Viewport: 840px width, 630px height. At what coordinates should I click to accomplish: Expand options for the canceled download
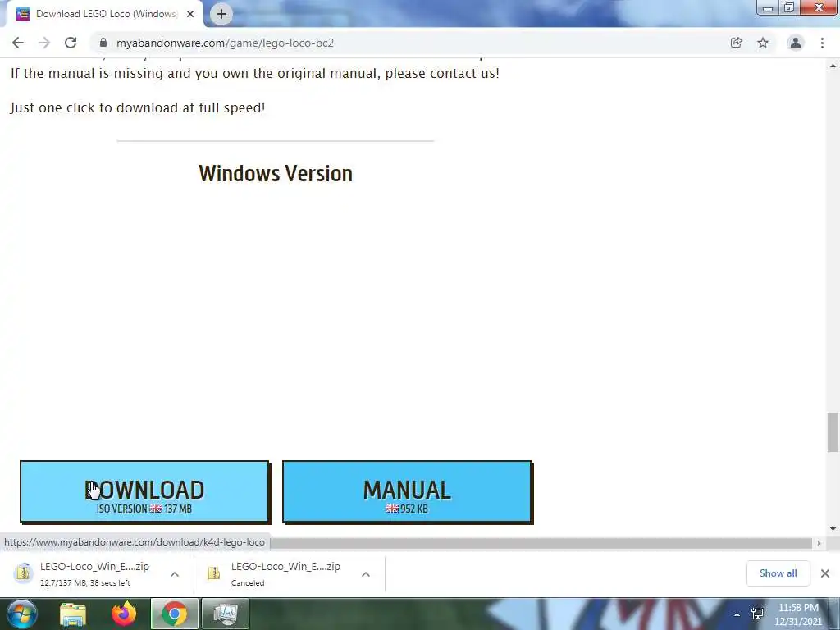point(366,574)
